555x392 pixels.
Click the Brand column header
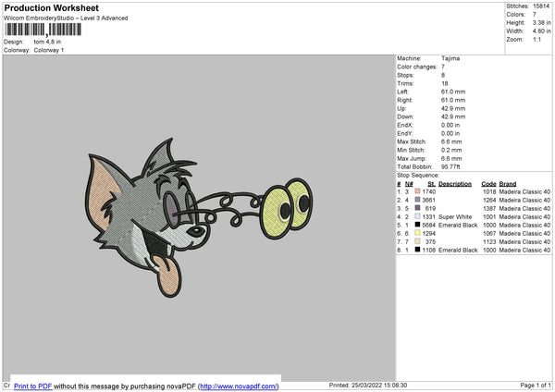tap(508, 184)
